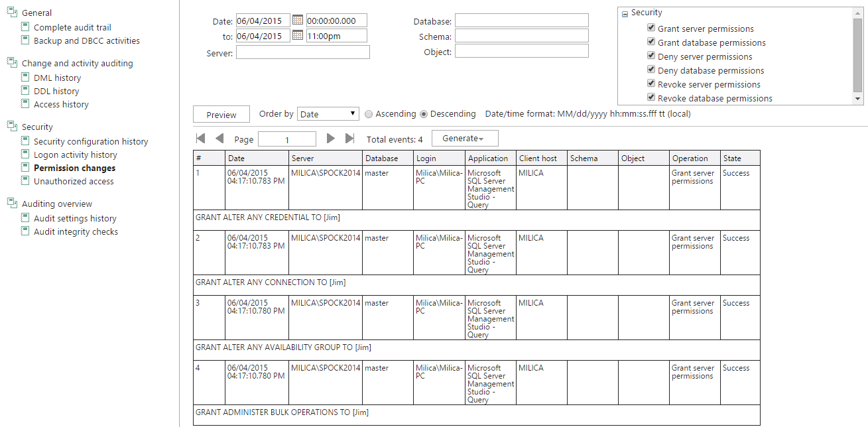Click the report icon beside Permission changes

[25, 168]
